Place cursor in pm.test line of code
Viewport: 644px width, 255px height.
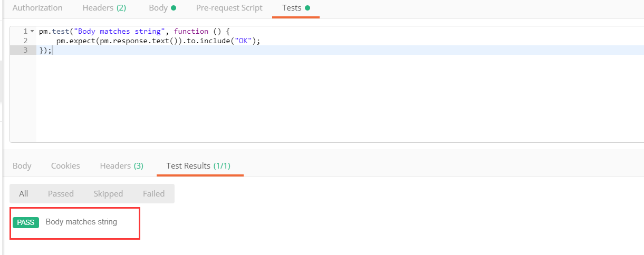(x=132, y=32)
